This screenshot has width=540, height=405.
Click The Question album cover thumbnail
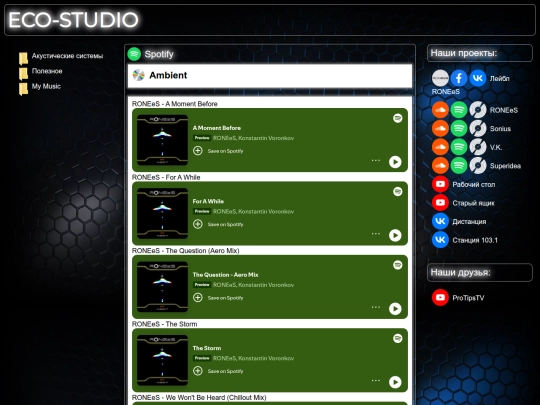(x=162, y=287)
